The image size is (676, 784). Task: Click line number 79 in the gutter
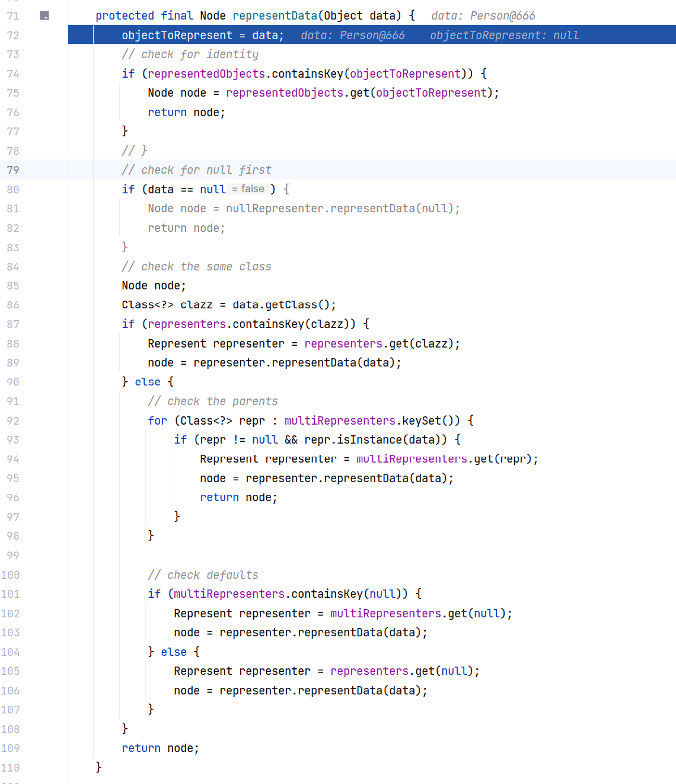[x=13, y=170]
